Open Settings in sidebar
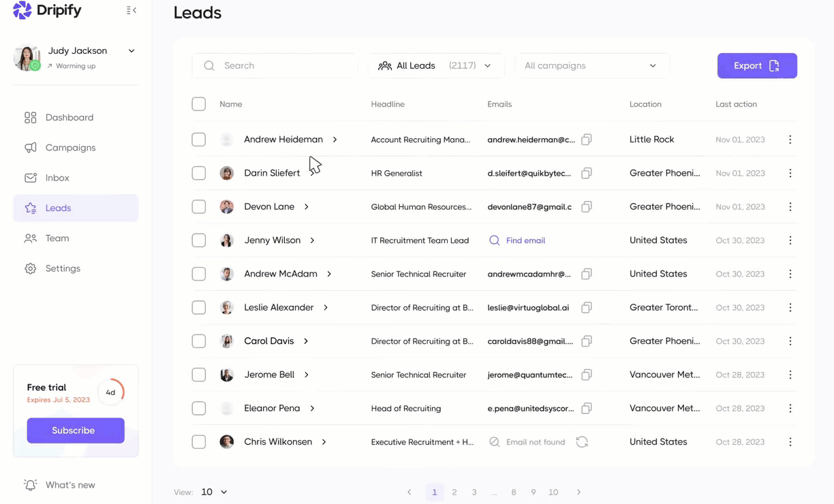Screen dimensions: 834x504 point(76,268)
